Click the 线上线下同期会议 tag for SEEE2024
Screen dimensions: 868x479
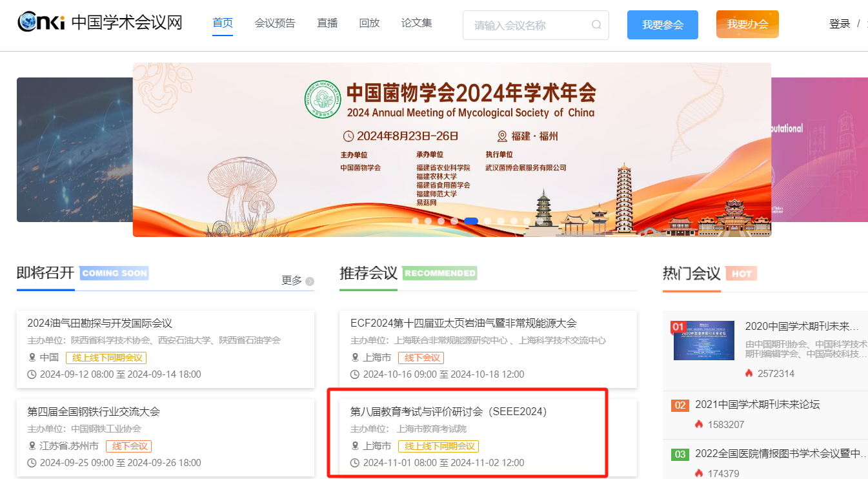tap(439, 446)
